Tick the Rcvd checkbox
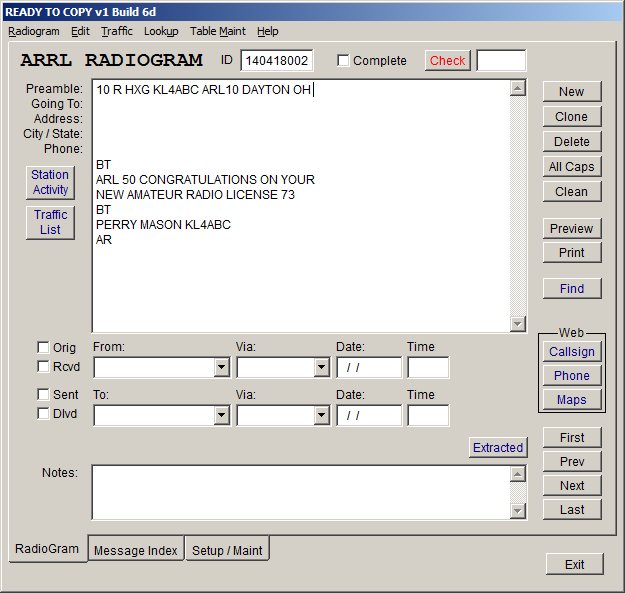The image size is (625, 593). tap(43, 366)
